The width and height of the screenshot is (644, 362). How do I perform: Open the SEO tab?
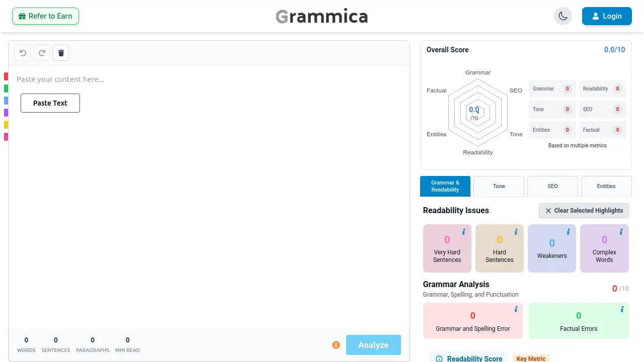pyautogui.click(x=552, y=186)
